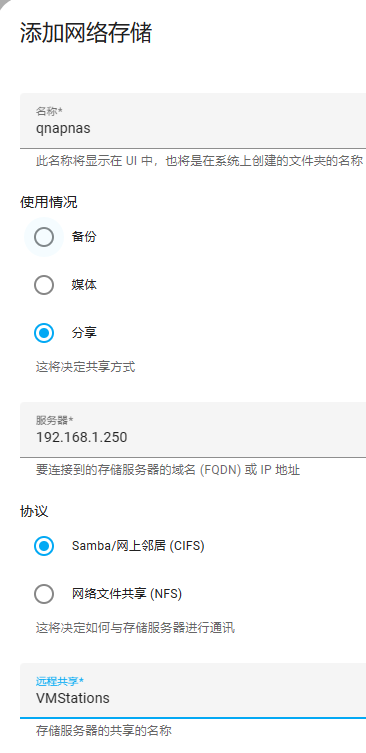The height and width of the screenshot is (753, 366).
Task: Click the 这将决定如何与存储服务器进行通讯 hint
Action: pyautogui.click(x=135, y=628)
